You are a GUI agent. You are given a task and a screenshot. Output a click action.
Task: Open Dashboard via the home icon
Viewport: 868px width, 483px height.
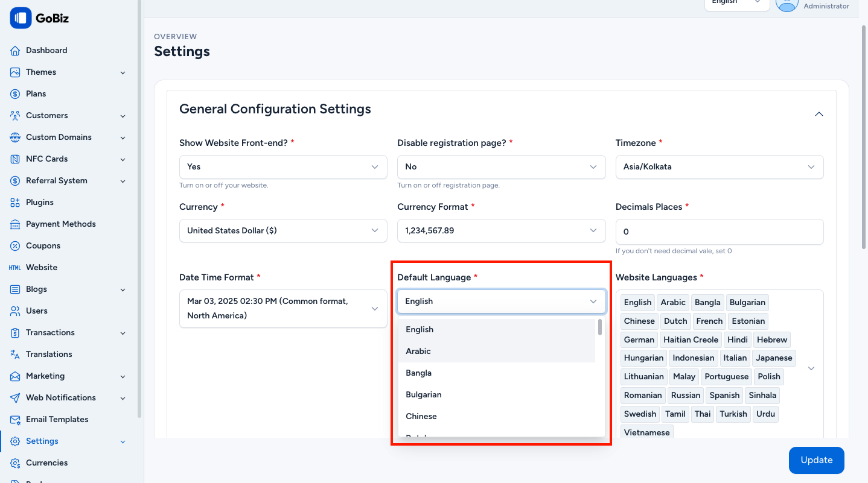tap(15, 51)
